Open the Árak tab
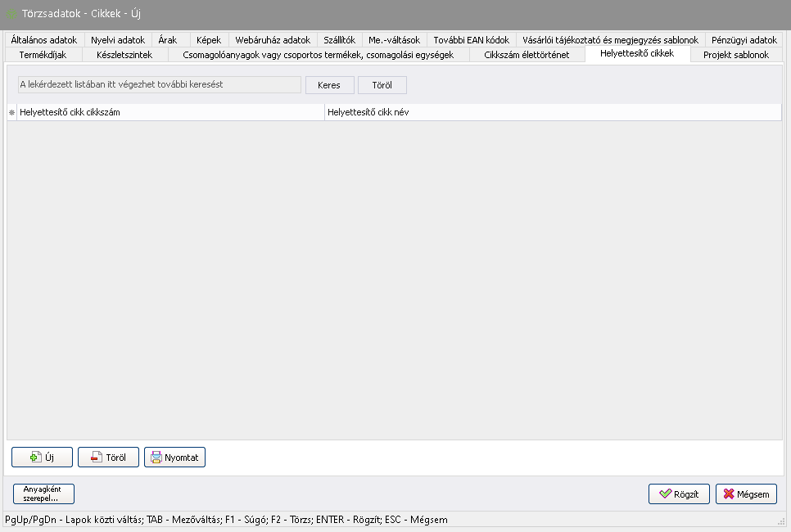The width and height of the screenshot is (791, 532). coord(167,39)
